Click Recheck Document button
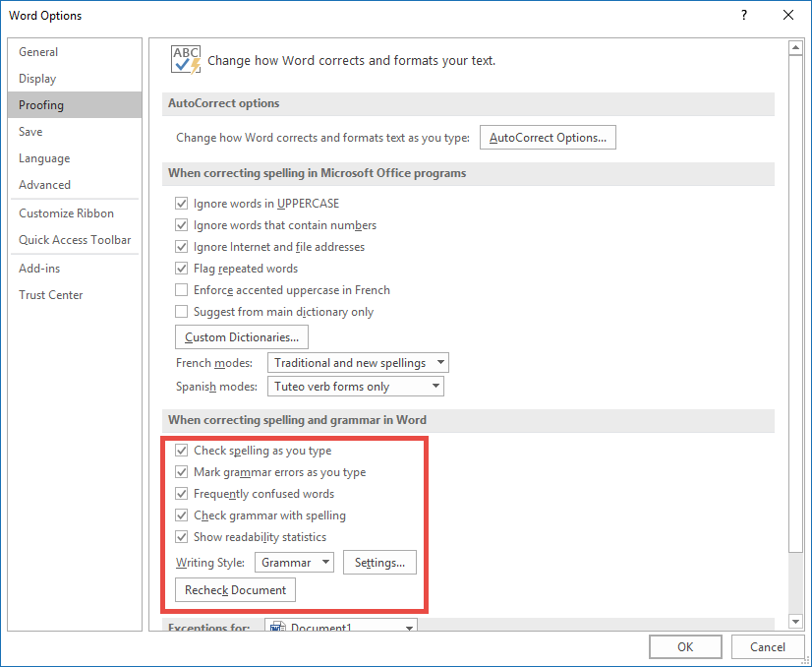Image resolution: width=812 pixels, height=667 pixels. pos(235,590)
